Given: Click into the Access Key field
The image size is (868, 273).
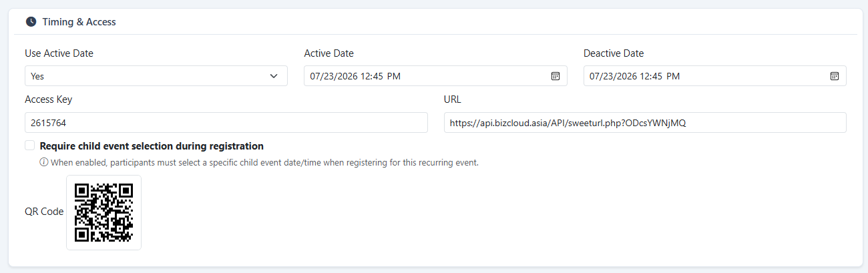Looking at the screenshot, I should click(x=226, y=123).
